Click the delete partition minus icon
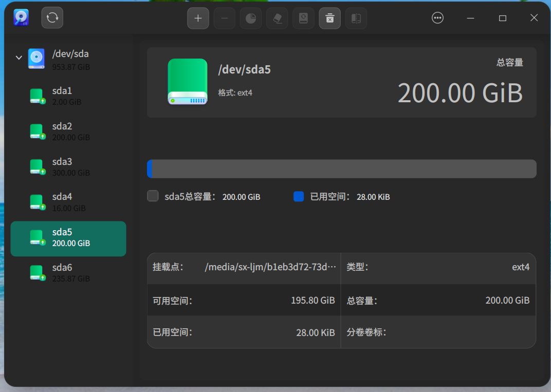Image resolution: width=551 pixels, height=392 pixels. (224, 17)
